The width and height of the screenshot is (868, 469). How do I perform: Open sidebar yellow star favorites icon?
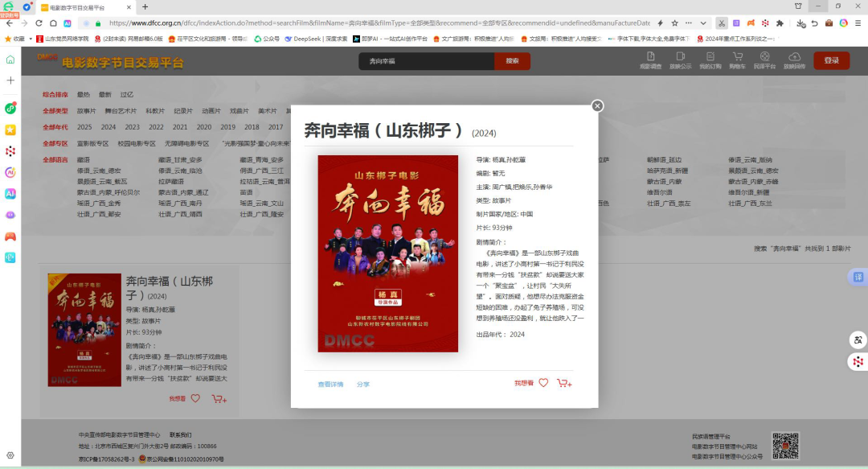[x=10, y=130]
